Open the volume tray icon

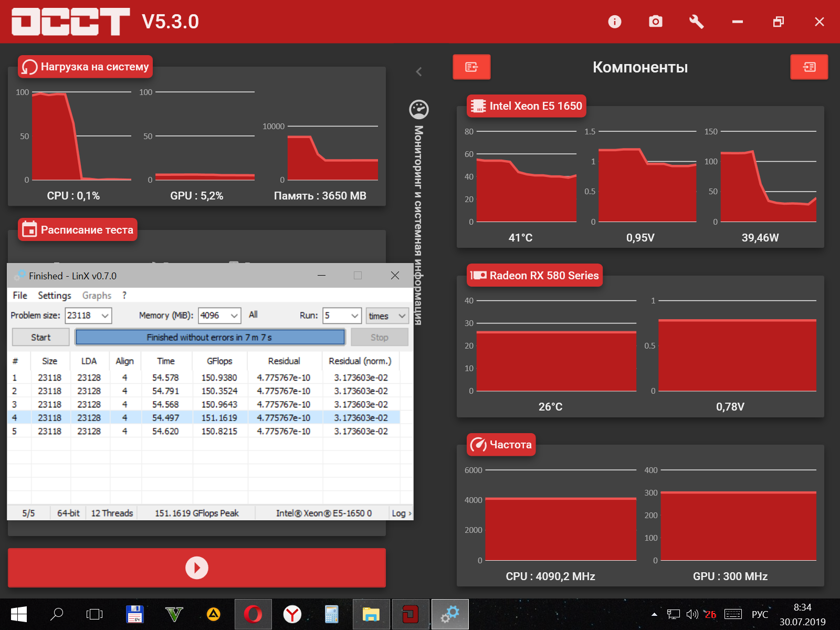click(692, 614)
